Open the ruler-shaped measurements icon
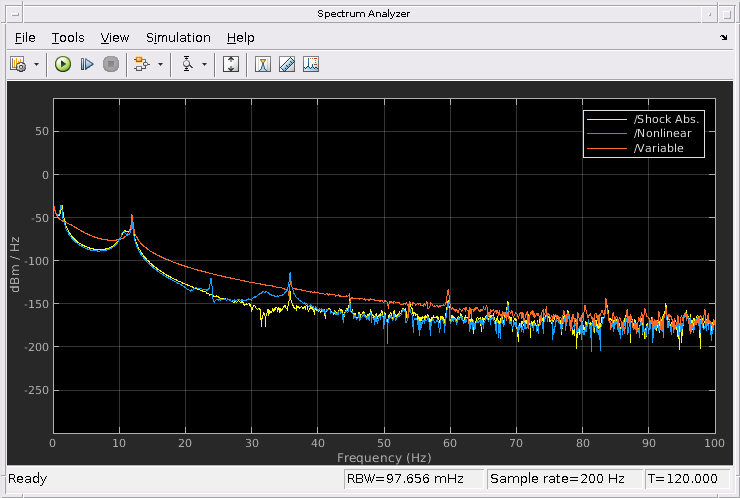This screenshot has height=498, width=740. tap(286, 64)
